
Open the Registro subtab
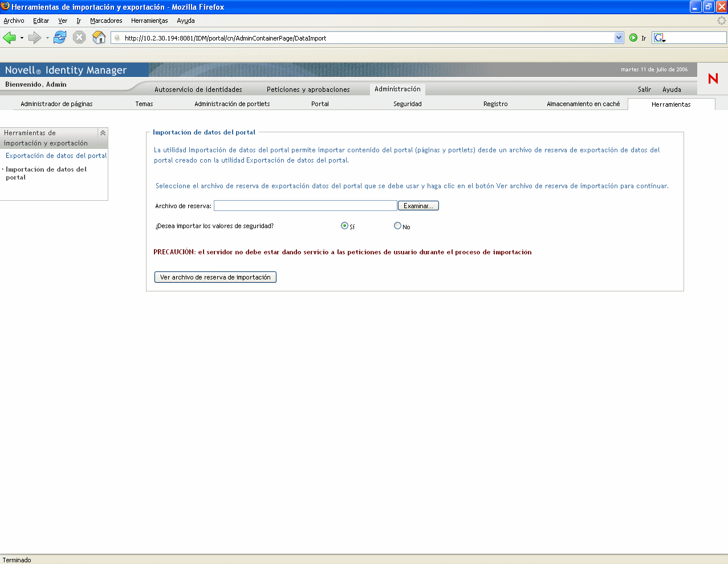click(x=495, y=104)
